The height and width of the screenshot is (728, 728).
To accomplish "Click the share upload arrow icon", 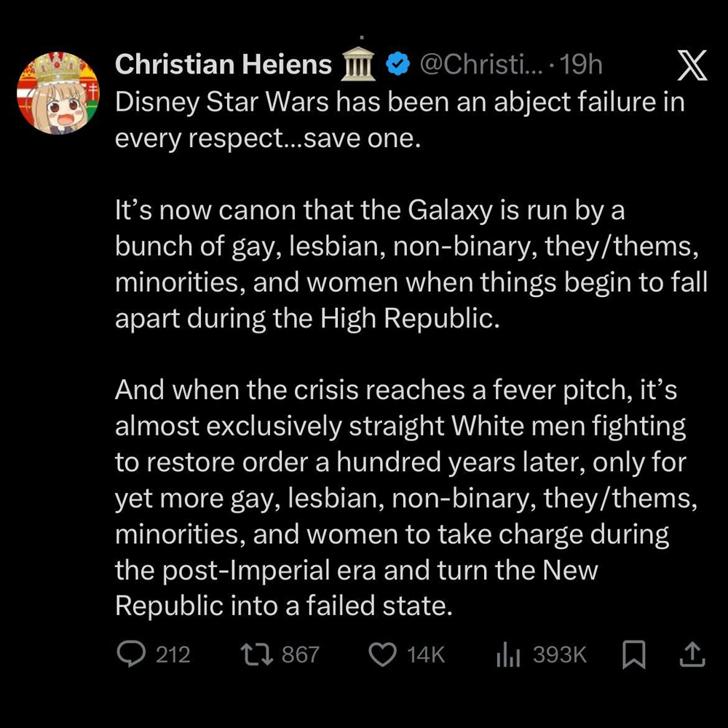I will click(x=692, y=654).
